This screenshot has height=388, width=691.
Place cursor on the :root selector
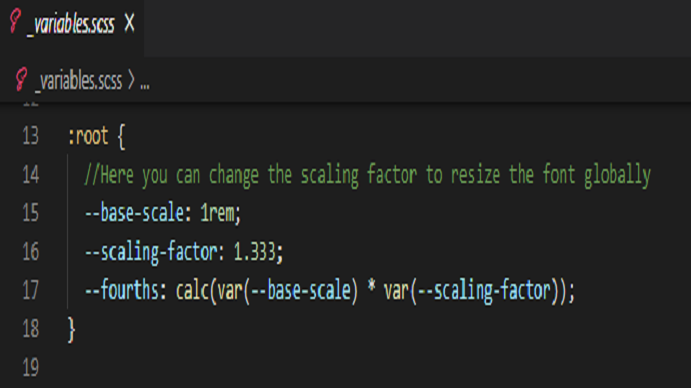[88, 136]
